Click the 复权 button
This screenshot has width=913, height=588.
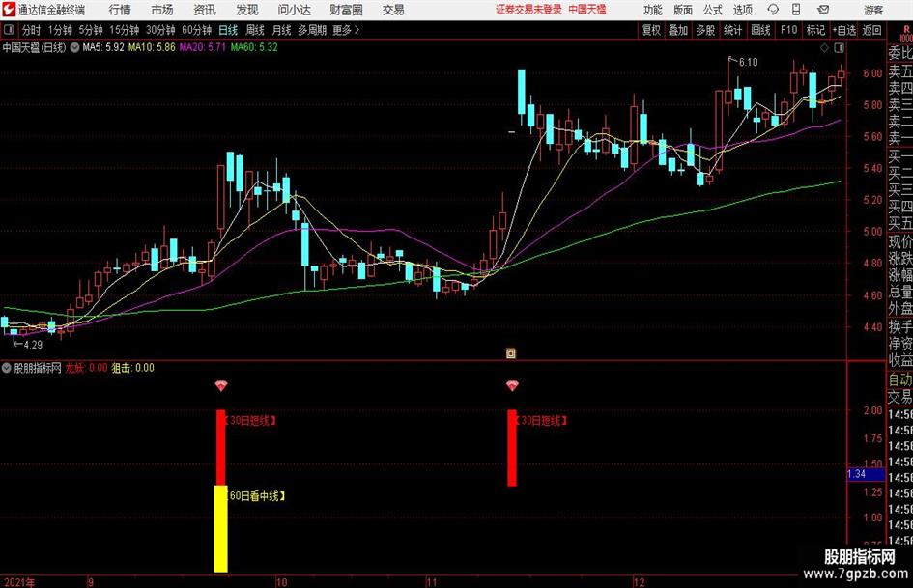pos(651,30)
